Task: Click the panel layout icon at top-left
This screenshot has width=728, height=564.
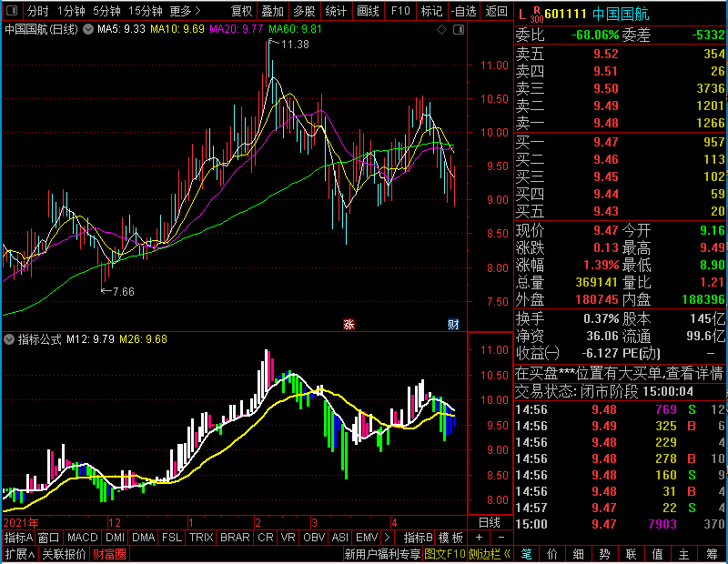Action: pyautogui.click(x=12, y=10)
